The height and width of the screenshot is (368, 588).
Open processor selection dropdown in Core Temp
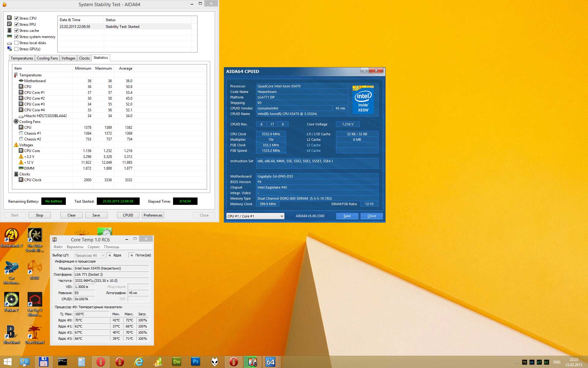tap(90, 255)
